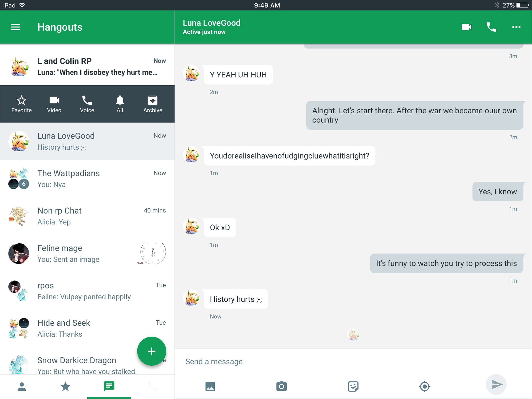
Task: Open the more options three-dot menu
Action: pyautogui.click(x=516, y=27)
